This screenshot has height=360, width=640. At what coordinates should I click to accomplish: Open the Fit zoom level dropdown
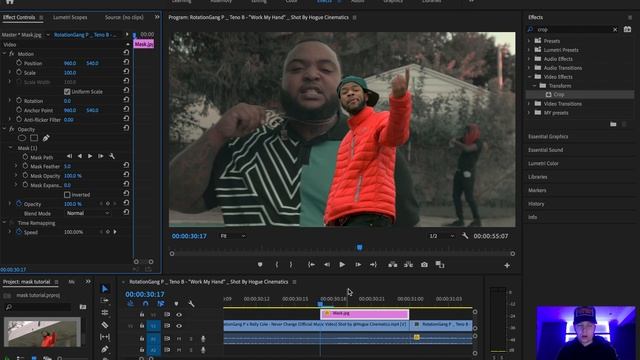[x=233, y=236]
